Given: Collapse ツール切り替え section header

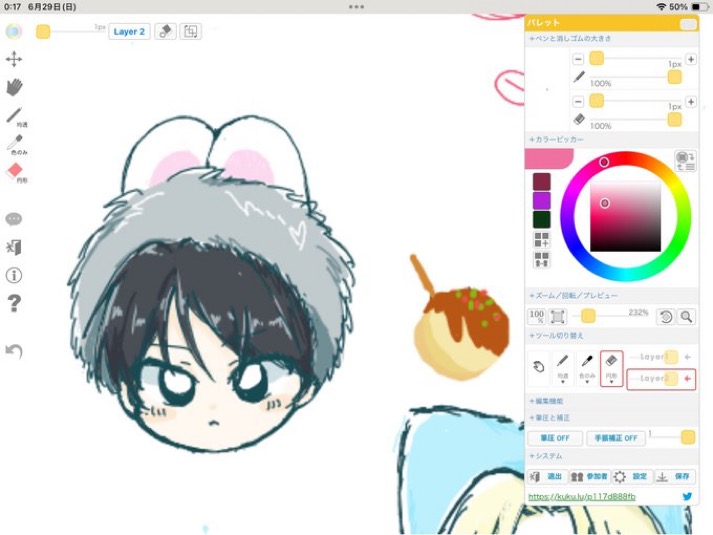Looking at the screenshot, I should [x=612, y=336].
